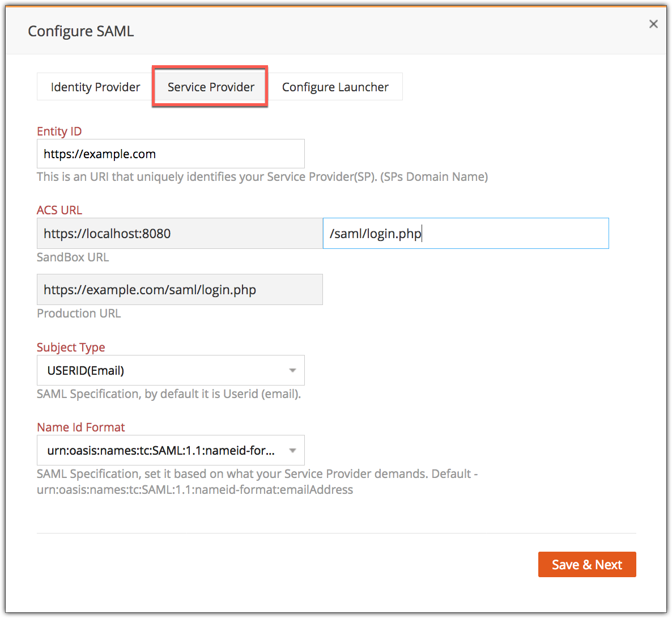Click the SandBox URL caption text
Viewport: 672px width, 618px height.
coord(73,257)
